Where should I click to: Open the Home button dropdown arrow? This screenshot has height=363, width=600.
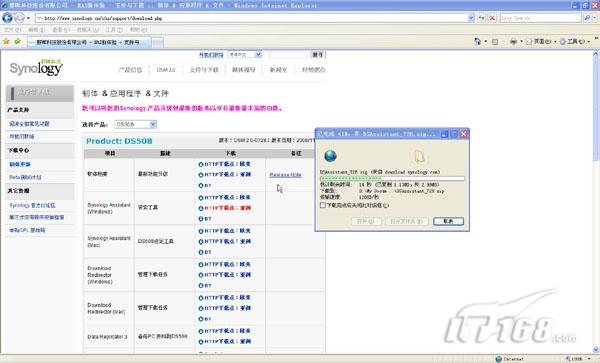[485, 41]
